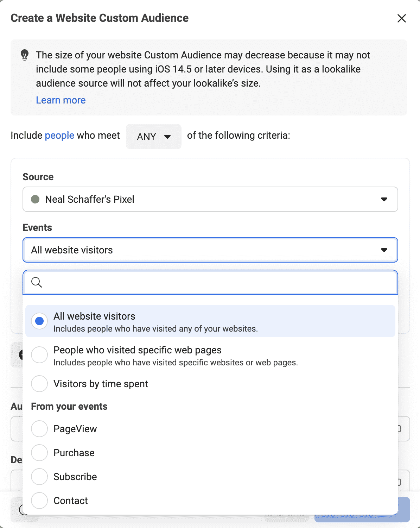The width and height of the screenshot is (420, 528).
Task: Expand the Events selection dropdown
Action: coord(210,250)
